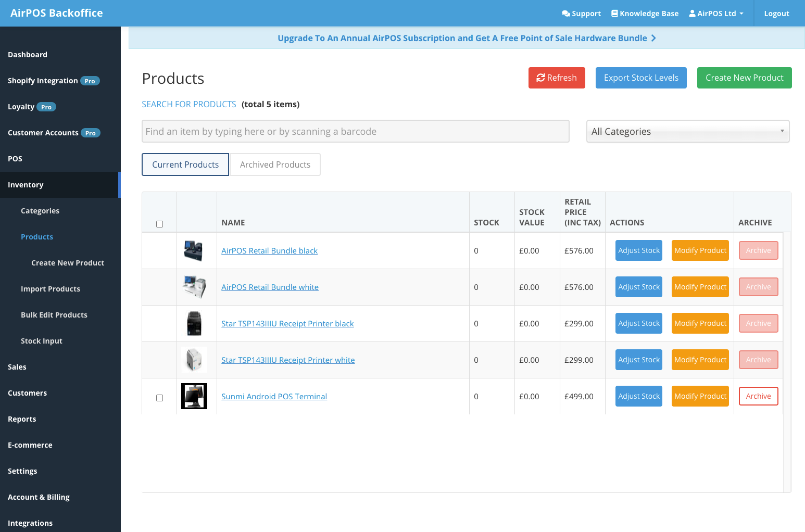Expand the AirPOS Ltd account menu
The height and width of the screenshot is (532, 805).
click(x=716, y=14)
